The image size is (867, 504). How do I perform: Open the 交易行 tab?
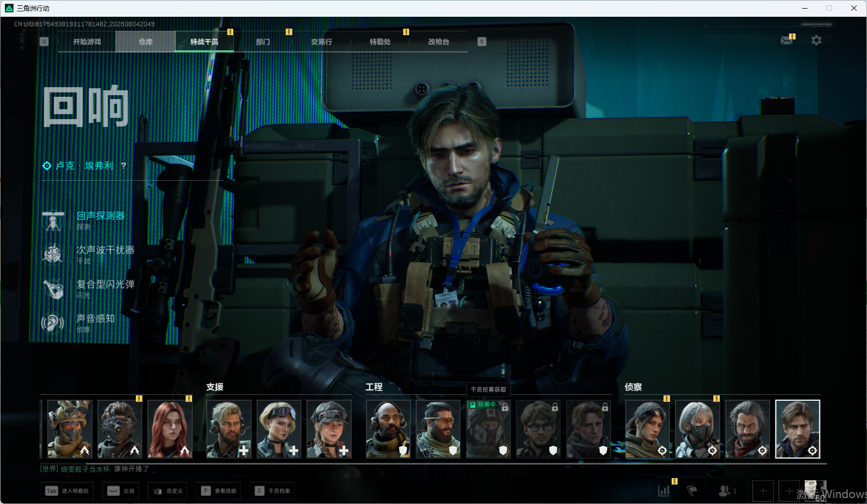(321, 42)
